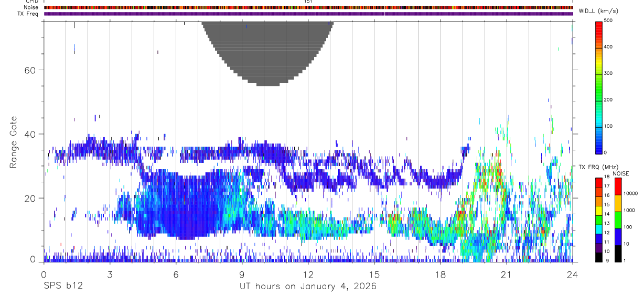This screenshot has width=644, height=297.
Task: Click the 18 hour tick on the time axis
Action: (441, 274)
